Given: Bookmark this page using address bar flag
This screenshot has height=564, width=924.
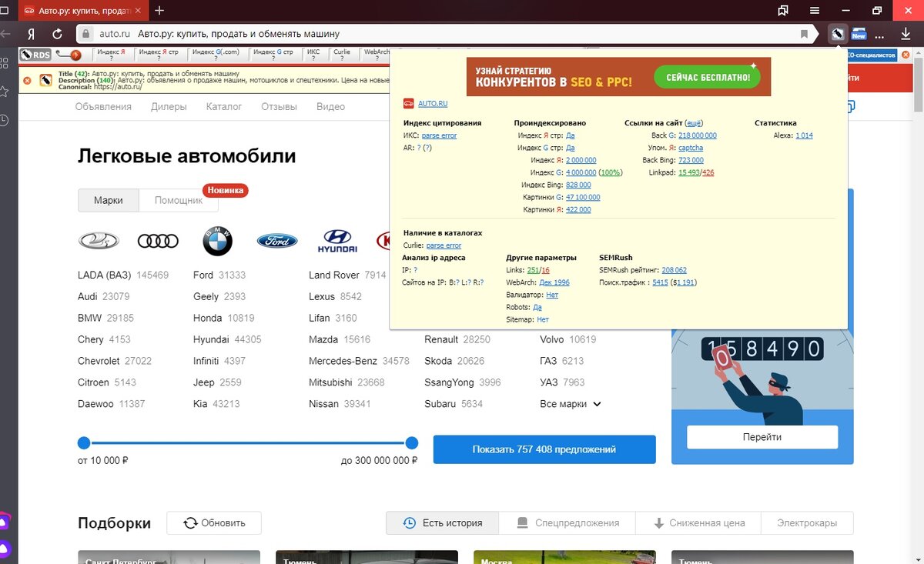Looking at the screenshot, I should click(x=804, y=34).
